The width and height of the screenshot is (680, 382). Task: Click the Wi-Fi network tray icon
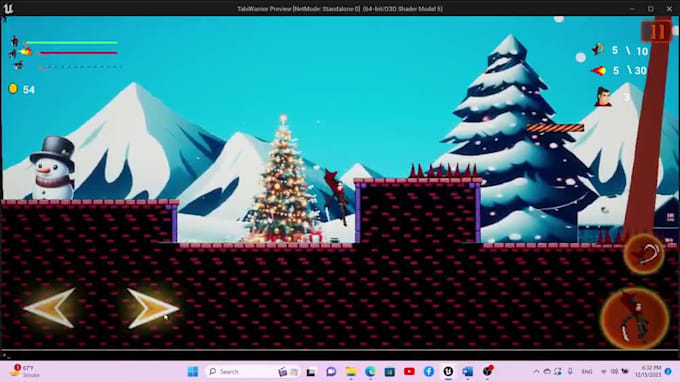click(x=604, y=372)
